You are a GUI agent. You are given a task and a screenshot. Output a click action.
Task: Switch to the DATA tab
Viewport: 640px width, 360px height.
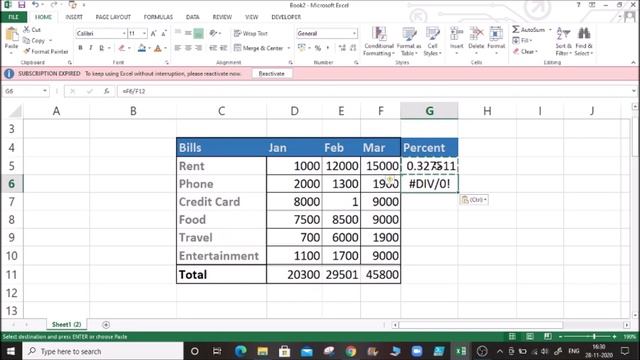point(192,17)
